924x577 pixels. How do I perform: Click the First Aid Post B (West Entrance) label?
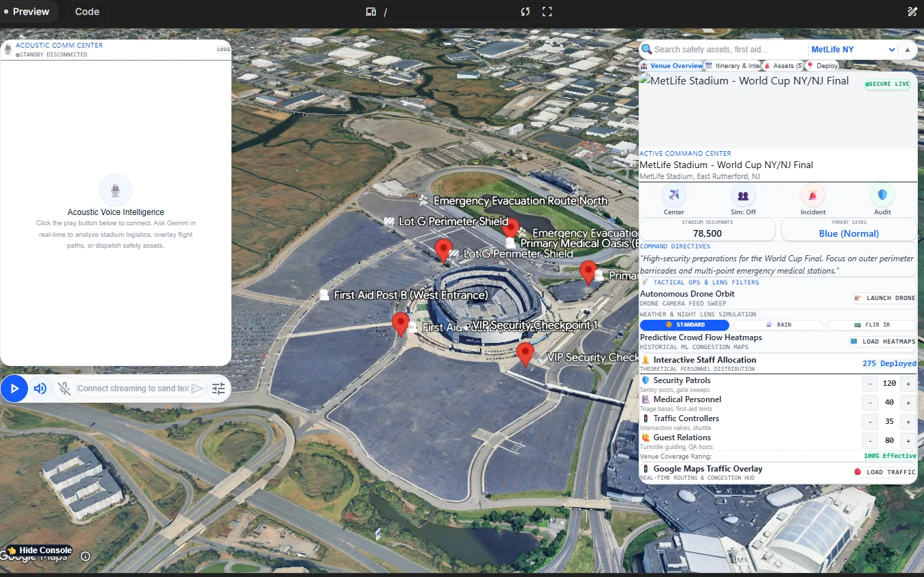click(x=411, y=295)
